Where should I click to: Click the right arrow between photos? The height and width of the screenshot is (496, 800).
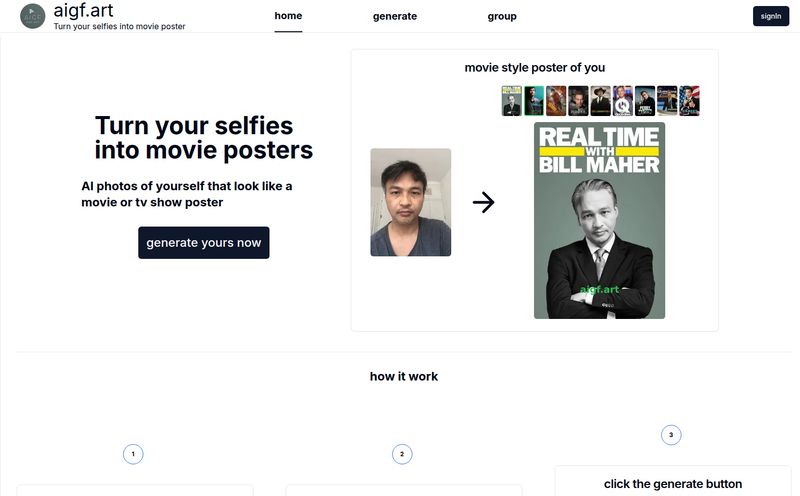pyautogui.click(x=484, y=203)
